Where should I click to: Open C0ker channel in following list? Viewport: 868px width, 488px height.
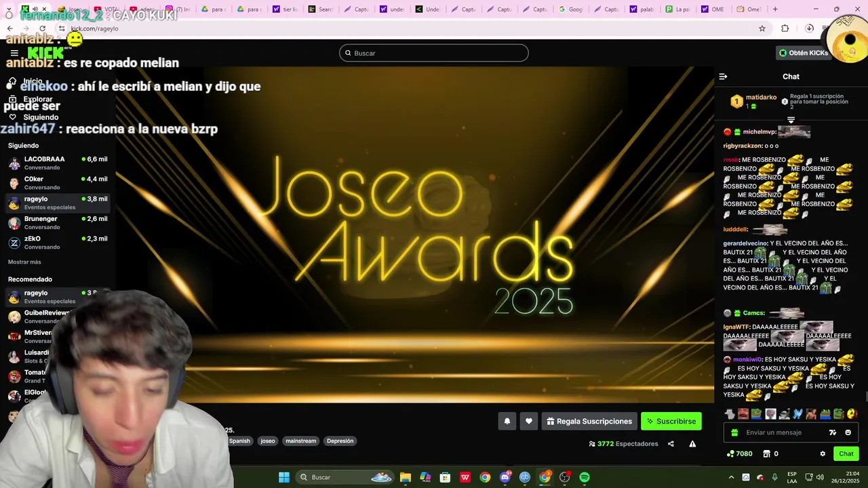click(58, 183)
